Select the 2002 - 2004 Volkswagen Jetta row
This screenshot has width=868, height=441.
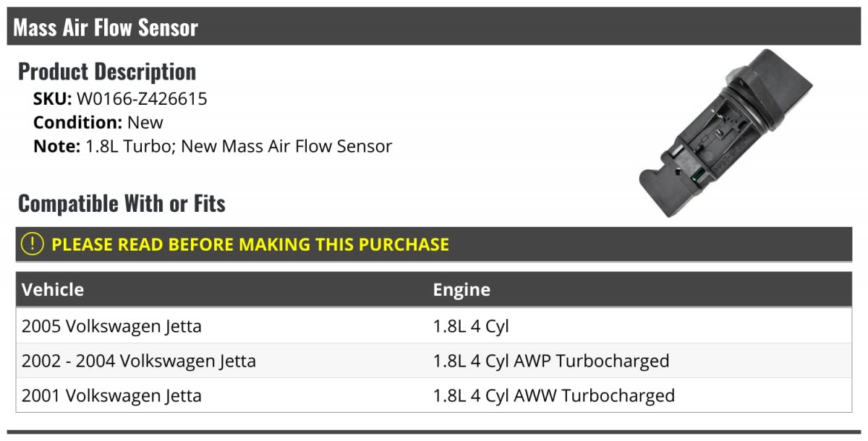coord(434,361)
